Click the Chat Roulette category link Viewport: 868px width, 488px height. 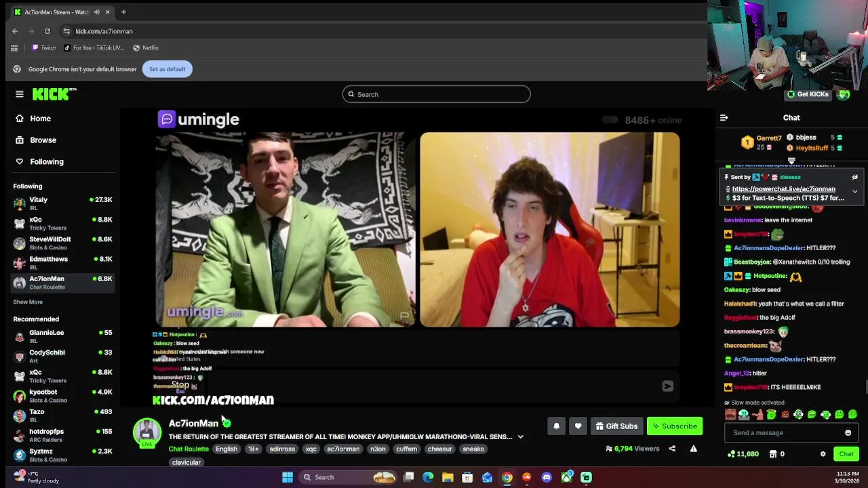(189, 449)
